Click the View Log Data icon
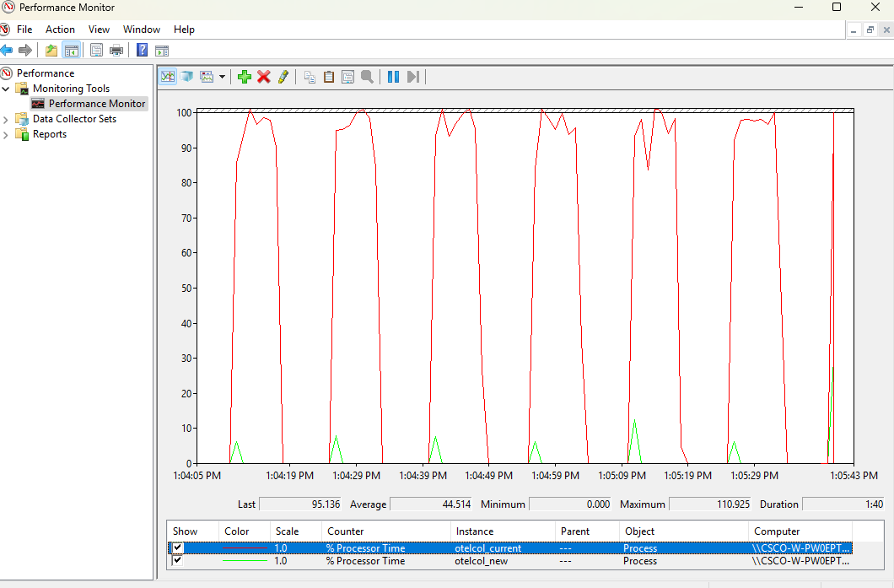This screenshot has width=894, height=588. coord(187,77)
